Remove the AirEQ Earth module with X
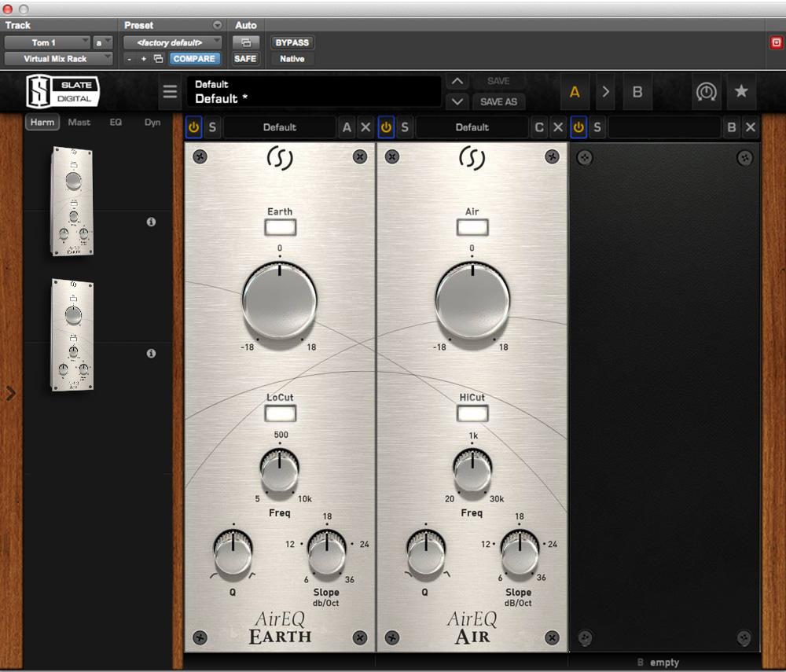786x672 pixels. (366, 127)
